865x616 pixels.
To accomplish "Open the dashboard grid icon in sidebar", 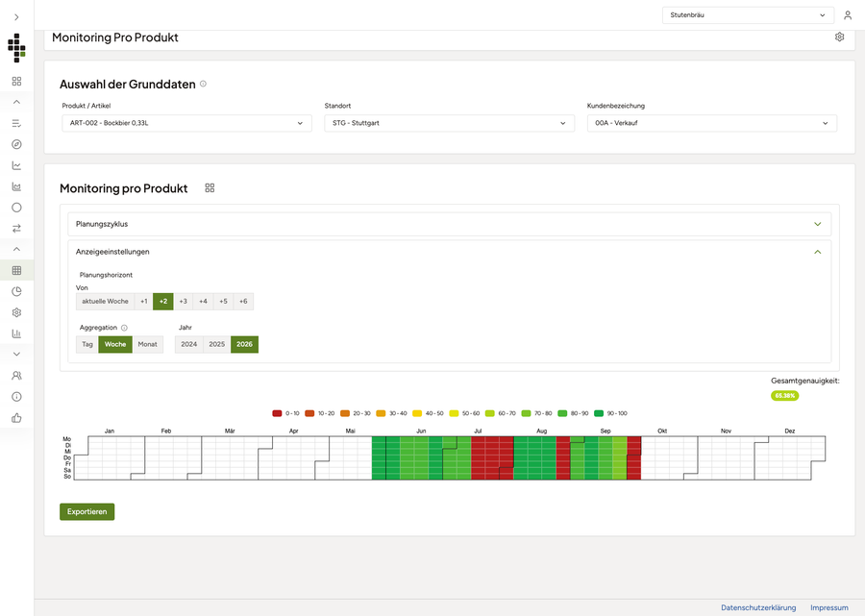I will point(16,81).
